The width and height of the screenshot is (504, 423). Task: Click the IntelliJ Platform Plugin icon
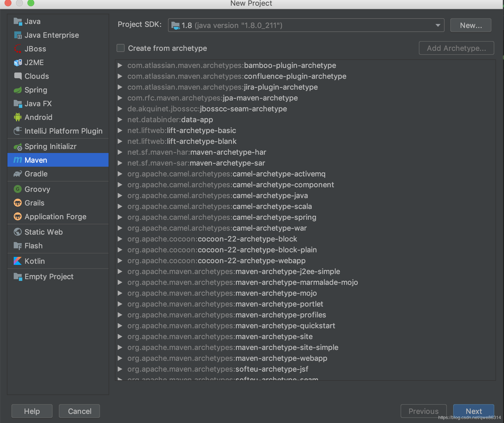tap(18, 131)
